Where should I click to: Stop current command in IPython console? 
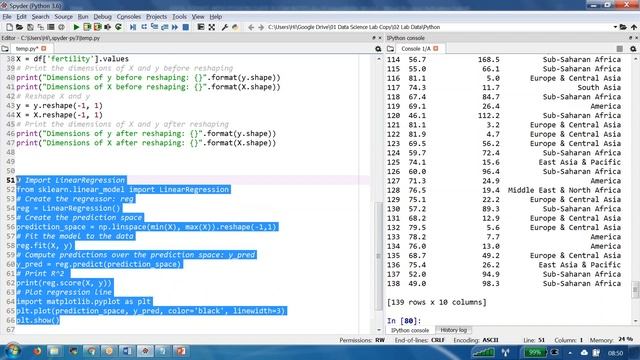point(620,49)
